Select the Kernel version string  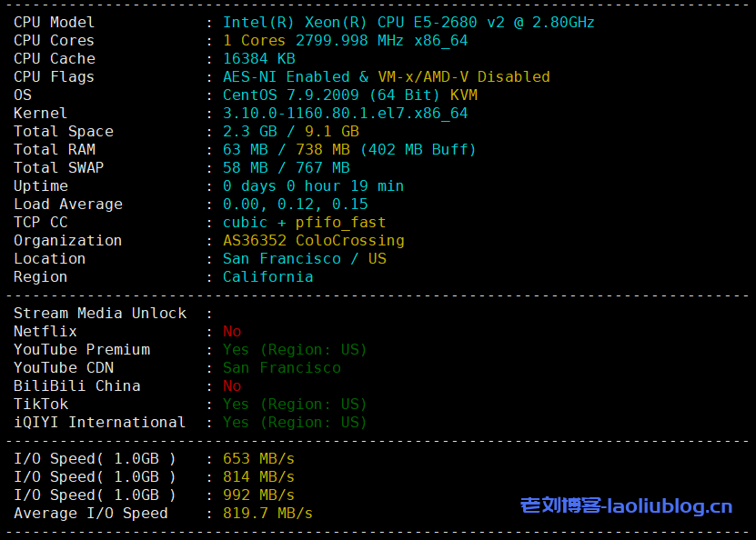[x=345, y=113]
